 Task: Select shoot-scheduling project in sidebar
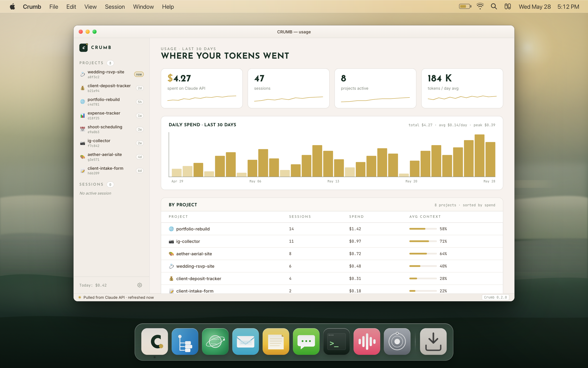(x=112, y=129)
